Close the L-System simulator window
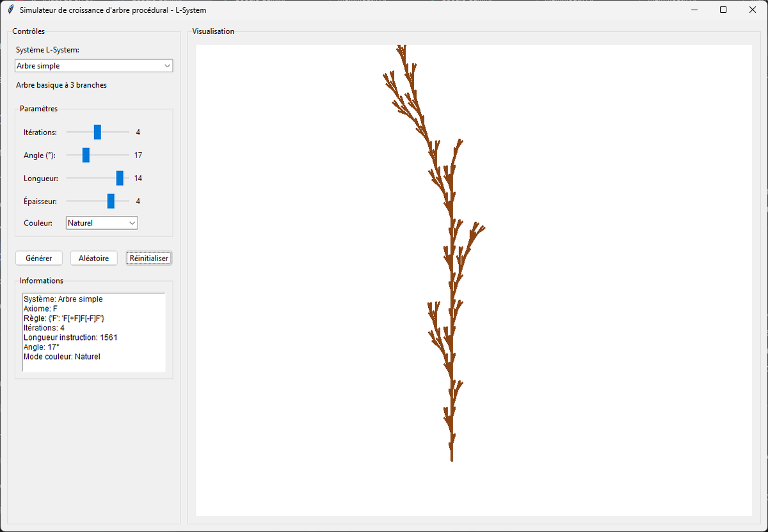Viewport: 768px width, 532px height. [753, 10]
